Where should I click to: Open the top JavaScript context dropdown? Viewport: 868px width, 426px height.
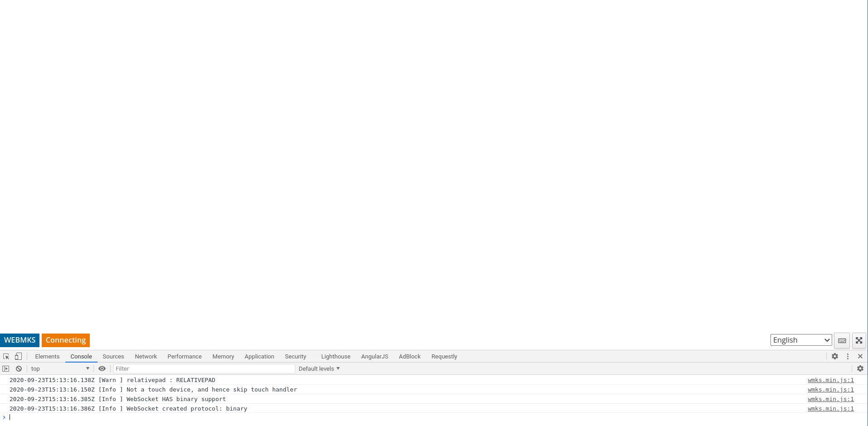tap(60, 369)
